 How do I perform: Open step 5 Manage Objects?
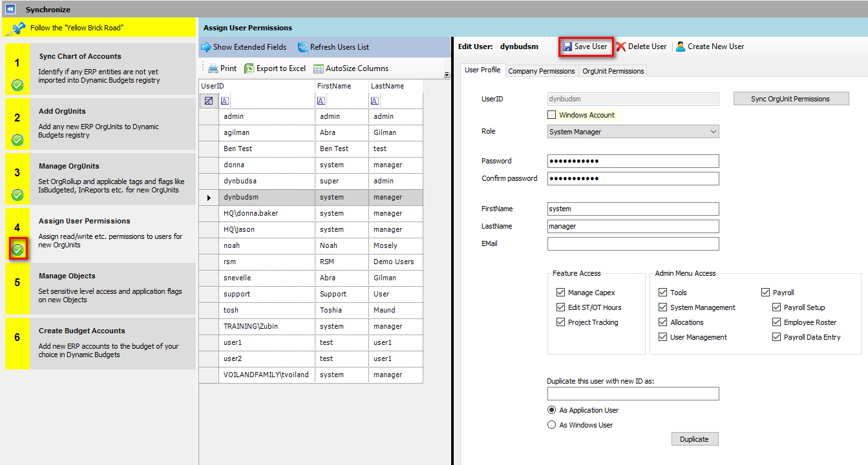100,289
